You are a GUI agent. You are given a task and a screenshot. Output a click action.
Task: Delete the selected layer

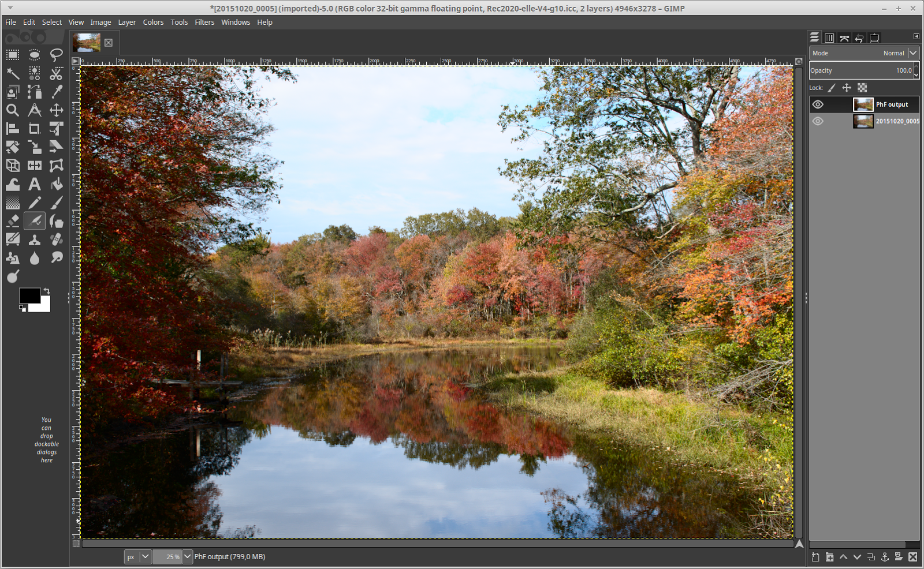tap(912, 557)
